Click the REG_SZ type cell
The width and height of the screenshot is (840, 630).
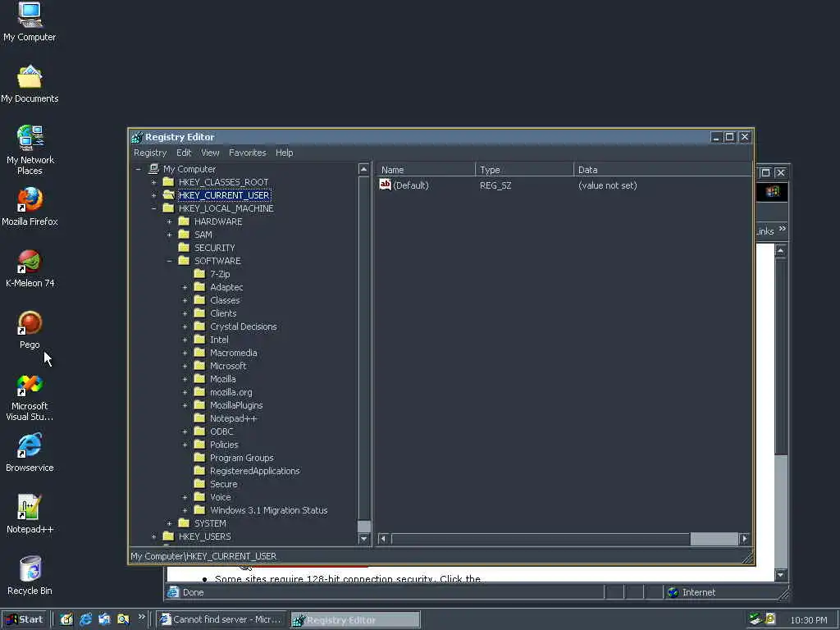[495, 185]
